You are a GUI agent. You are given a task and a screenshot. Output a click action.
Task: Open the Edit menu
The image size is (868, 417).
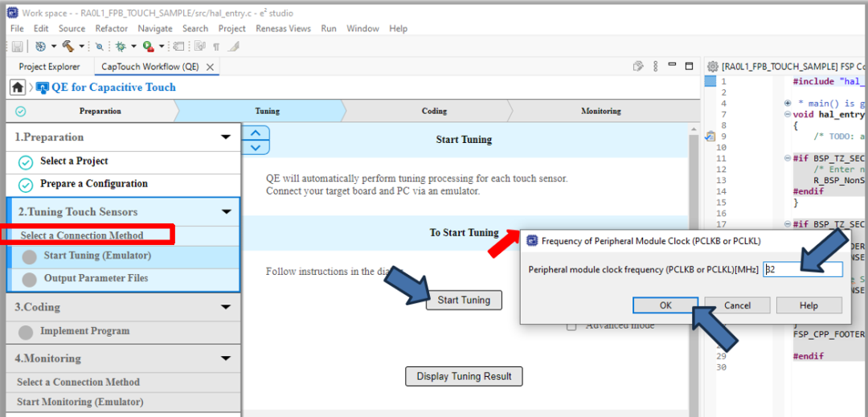41,28
